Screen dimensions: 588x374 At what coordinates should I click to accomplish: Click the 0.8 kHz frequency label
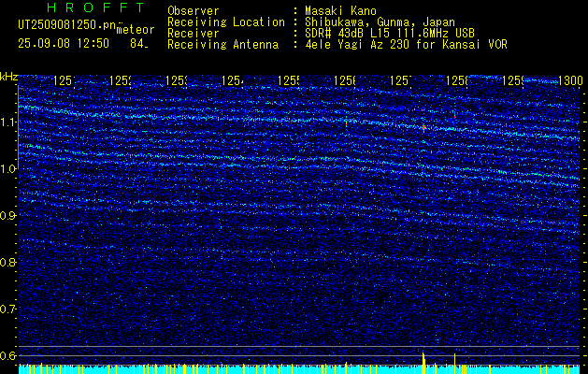8,262
